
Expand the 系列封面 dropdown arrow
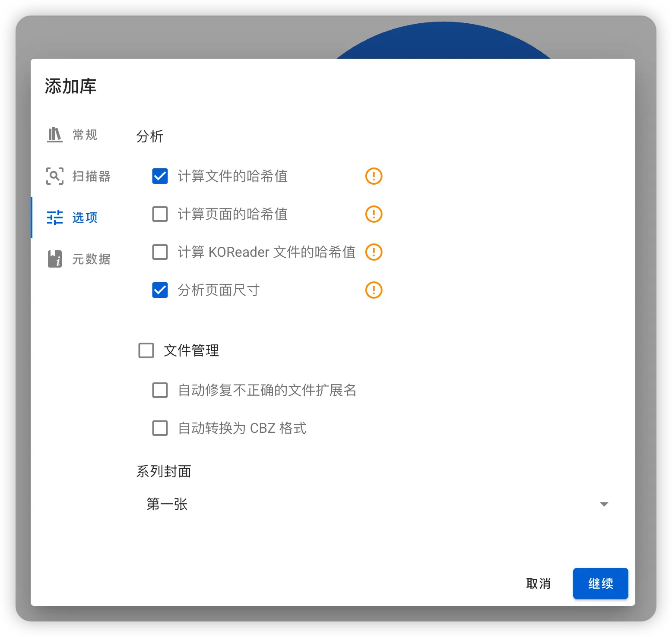[604, 504]
